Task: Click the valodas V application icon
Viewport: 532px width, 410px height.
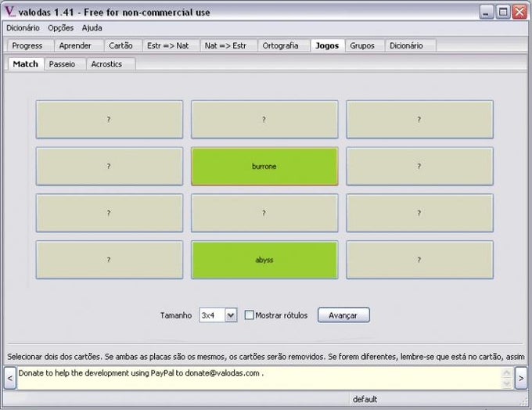Action: coord(10,11)
